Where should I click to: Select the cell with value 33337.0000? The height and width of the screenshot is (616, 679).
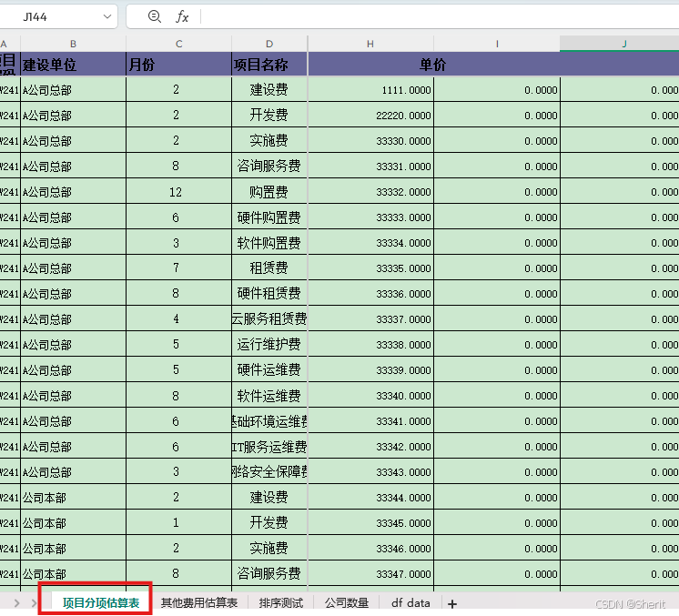tap(370, 319)
